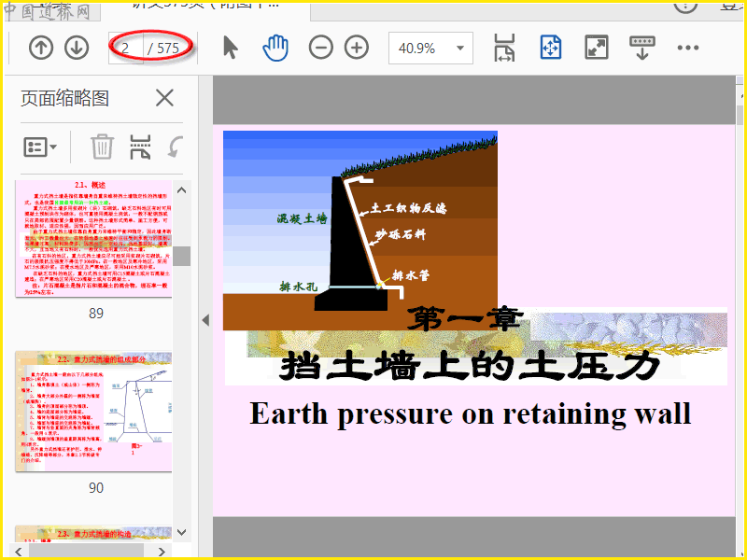Click thumbnail horizontal scroll left arrow
This screenshot has width=747, height=560.
(19, 552)
